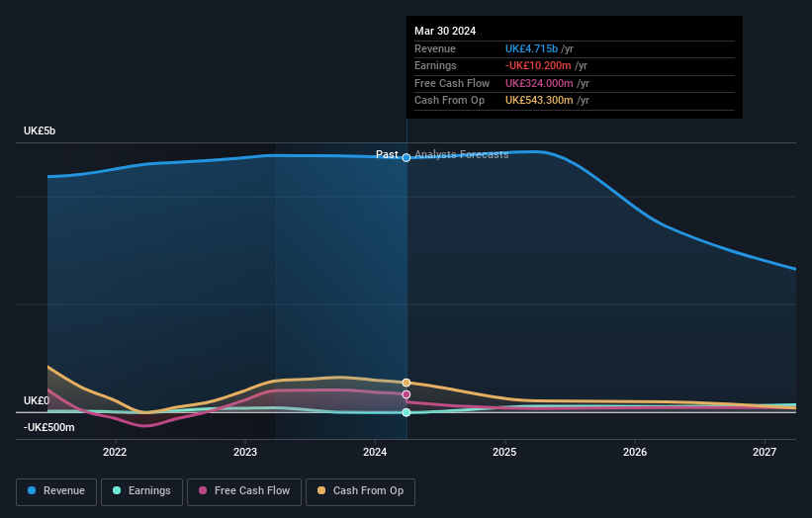Select the 2025 x-axis label

pyautogui.click(x=505, y=452)
